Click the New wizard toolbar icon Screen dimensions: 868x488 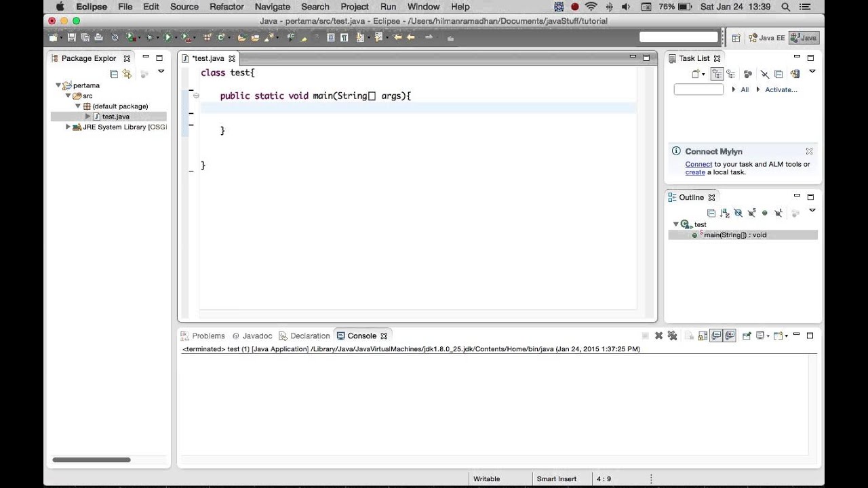tap(54, 37)
